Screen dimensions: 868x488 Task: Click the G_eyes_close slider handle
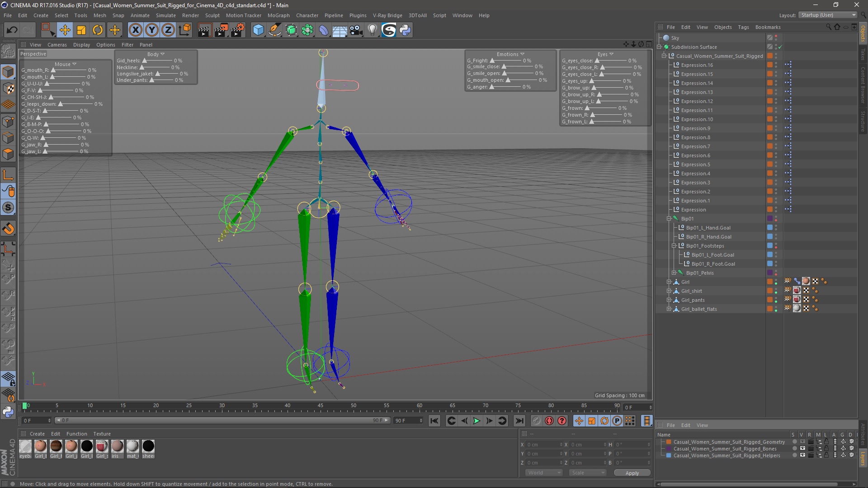click(597, 61)
